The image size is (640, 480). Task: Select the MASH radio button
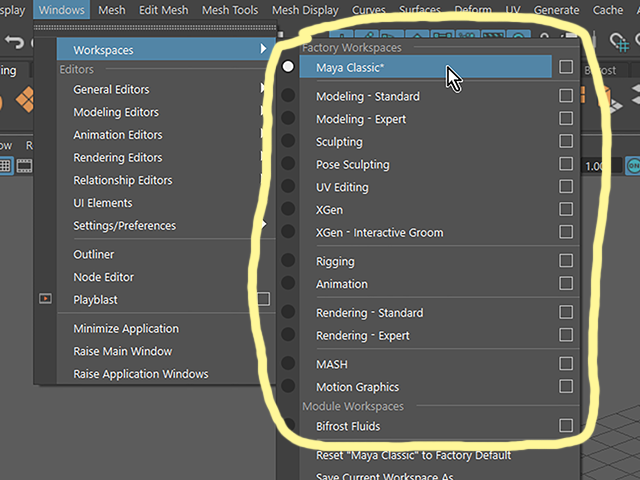pyautogui.click(x=288, y=363)
